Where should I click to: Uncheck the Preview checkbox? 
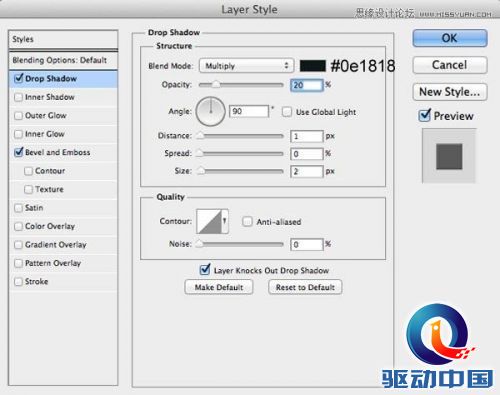[x=424, y=115]
